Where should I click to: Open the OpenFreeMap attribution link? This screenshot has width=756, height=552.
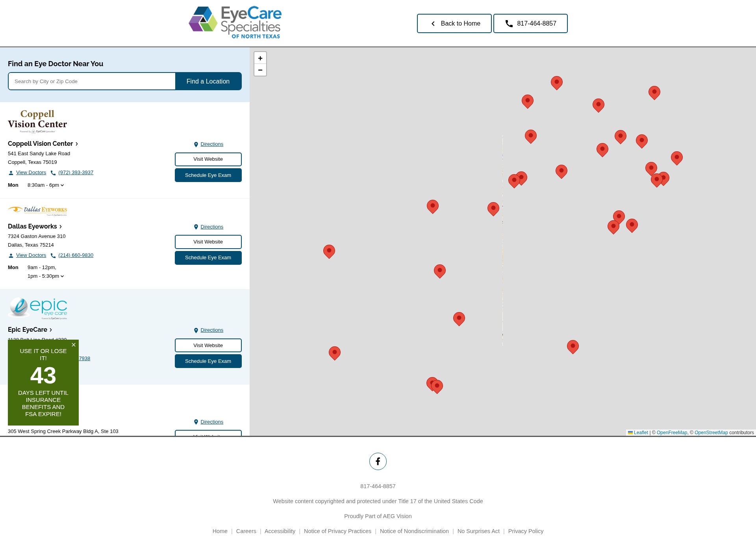coord(672,433)
